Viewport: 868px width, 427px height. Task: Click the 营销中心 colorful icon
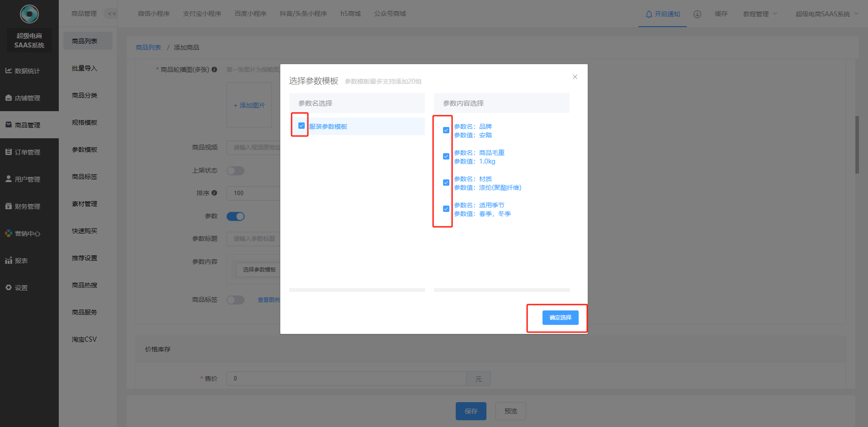tap(9, 234)
